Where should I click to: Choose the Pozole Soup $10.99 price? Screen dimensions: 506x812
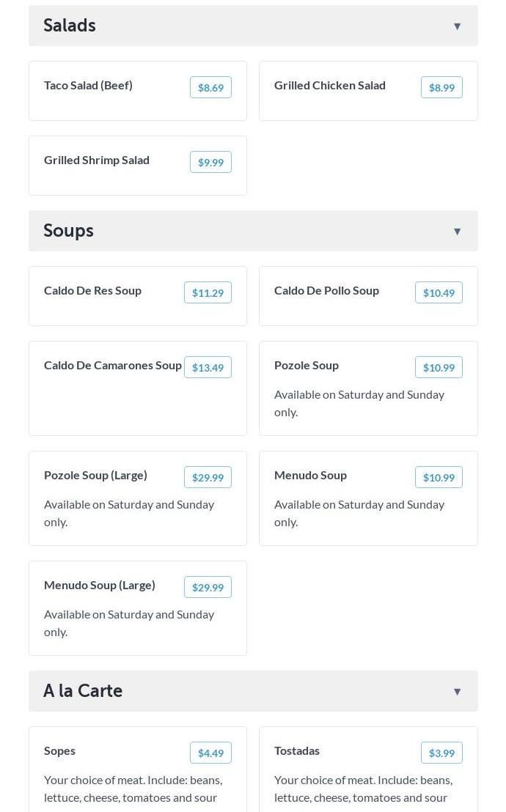click(x=439, y=368)
